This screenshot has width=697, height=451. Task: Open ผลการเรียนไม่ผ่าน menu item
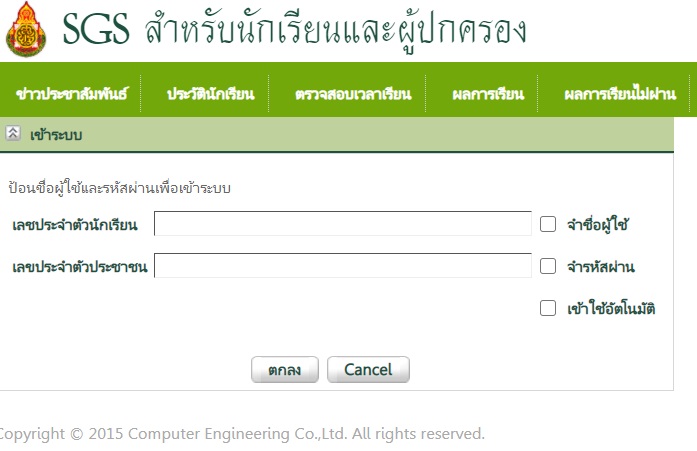[x=620, y=93]
